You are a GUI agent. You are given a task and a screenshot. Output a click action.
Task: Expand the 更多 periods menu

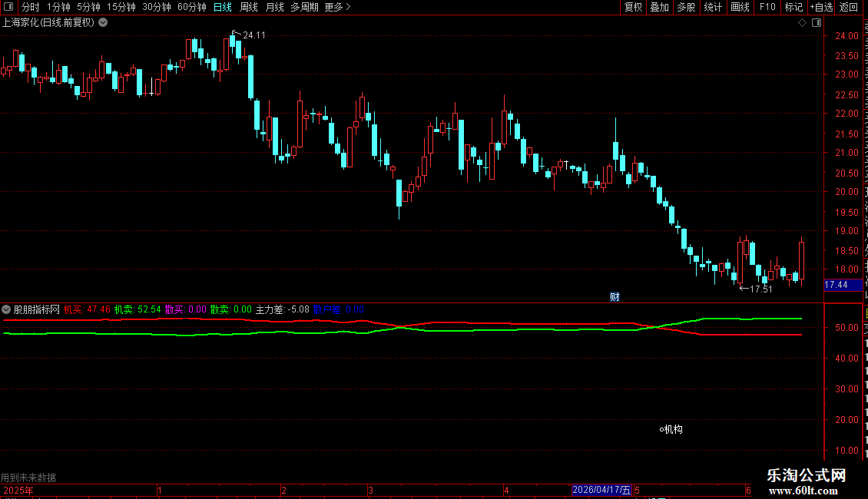click(x=337, y=7)
